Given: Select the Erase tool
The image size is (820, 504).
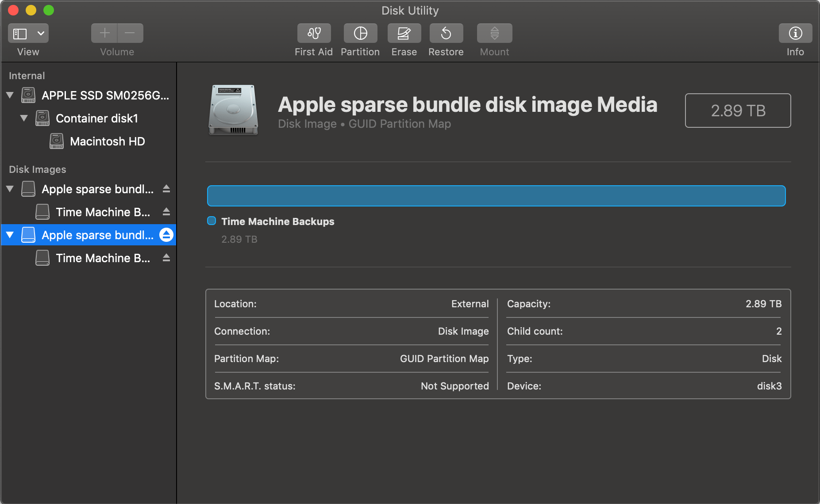Looking at the screenshot, I should [x=404, y=33].
